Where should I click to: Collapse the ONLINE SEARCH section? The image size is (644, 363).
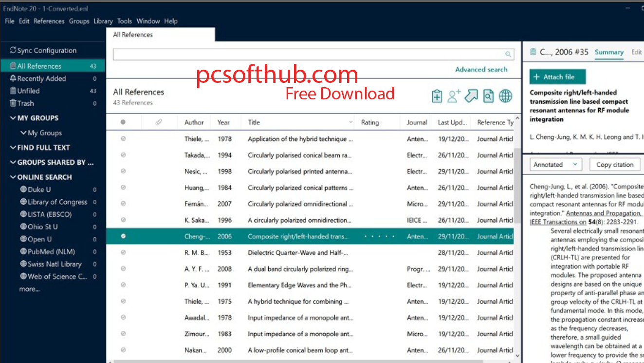13,177
